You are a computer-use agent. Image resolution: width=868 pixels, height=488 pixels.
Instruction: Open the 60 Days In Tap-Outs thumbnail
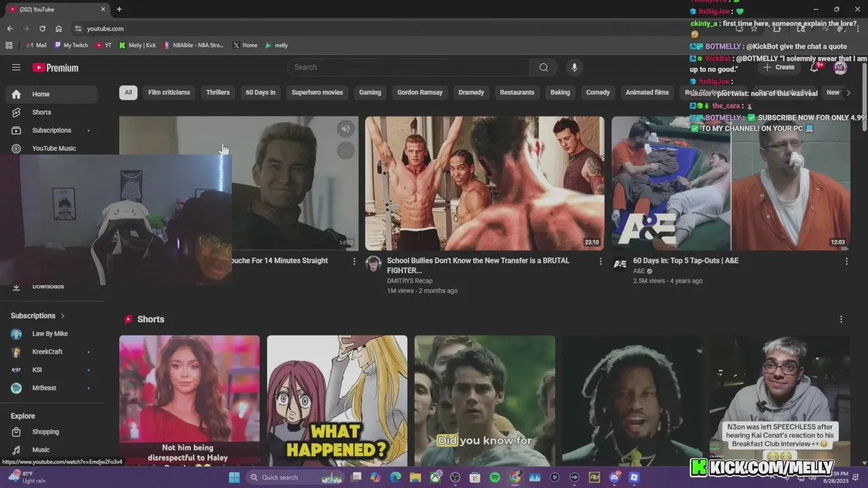tap(731, 183)
